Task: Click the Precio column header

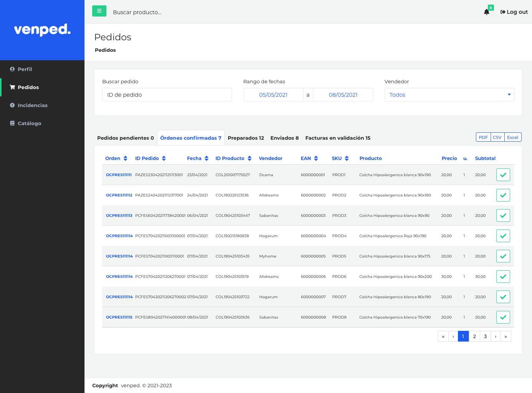Action: tap(449, 159)
